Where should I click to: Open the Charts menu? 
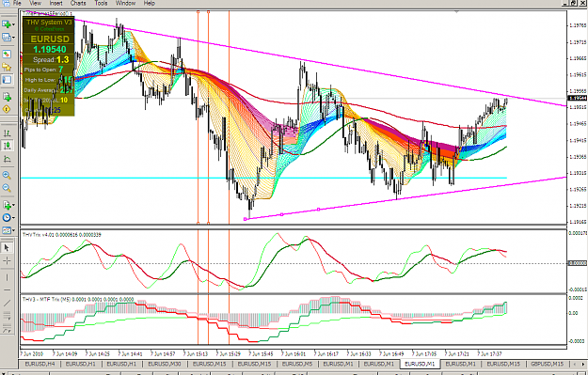(x=78, y=3)
